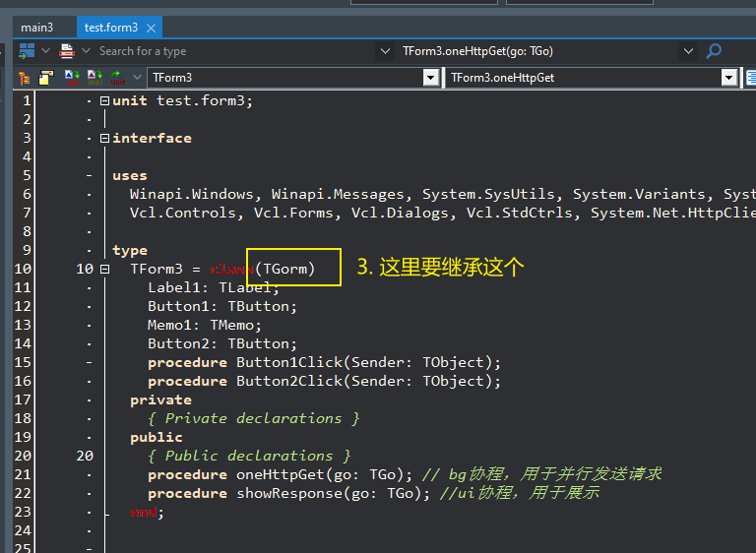Image resolution: width=756 pixels, height=553 pixels.
Task: Open the TForm3.oneHttpGet method combo box arrow
Action: click(729, 78)
